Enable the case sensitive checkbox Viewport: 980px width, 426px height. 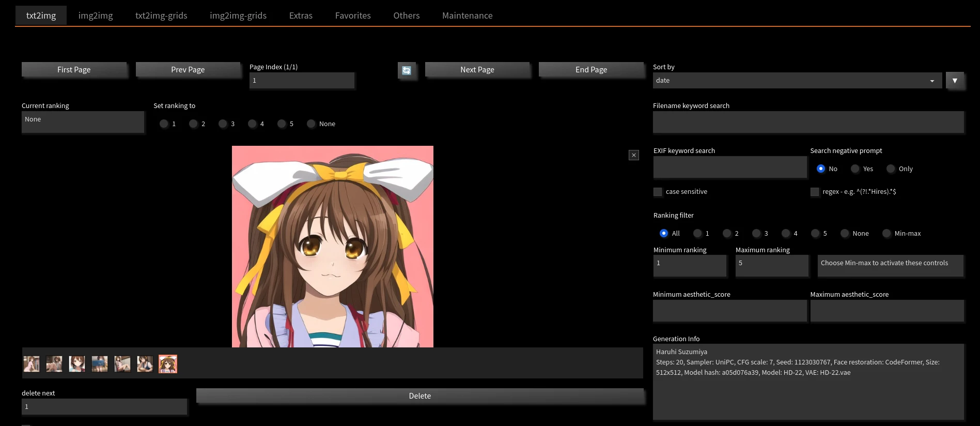click(658, 192)
